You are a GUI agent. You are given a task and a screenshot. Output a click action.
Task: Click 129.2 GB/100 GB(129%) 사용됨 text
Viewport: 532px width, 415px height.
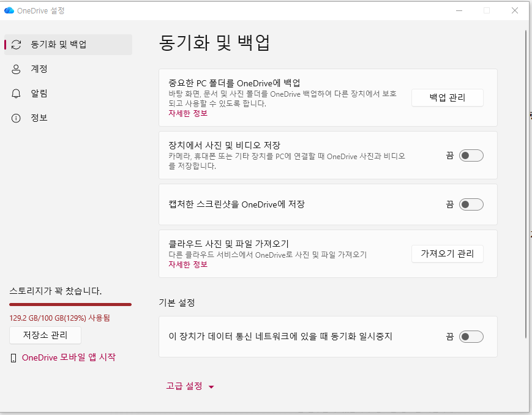point(60,318)
